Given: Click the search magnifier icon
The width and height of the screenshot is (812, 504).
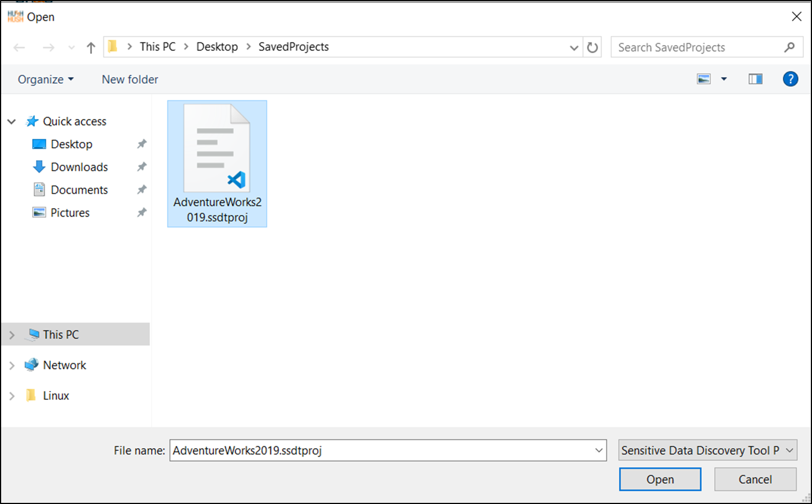Looking at the screenshot, I should tap(789, 47).
